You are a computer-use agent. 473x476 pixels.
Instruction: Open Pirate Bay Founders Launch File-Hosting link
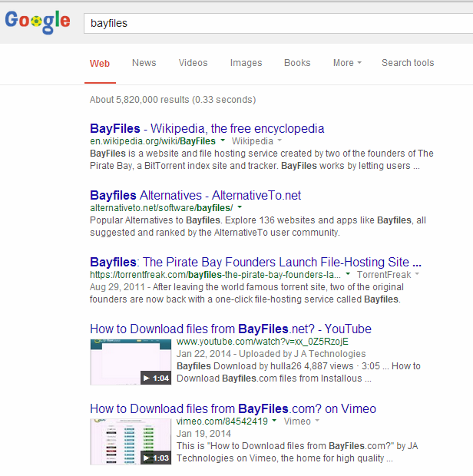256,262
